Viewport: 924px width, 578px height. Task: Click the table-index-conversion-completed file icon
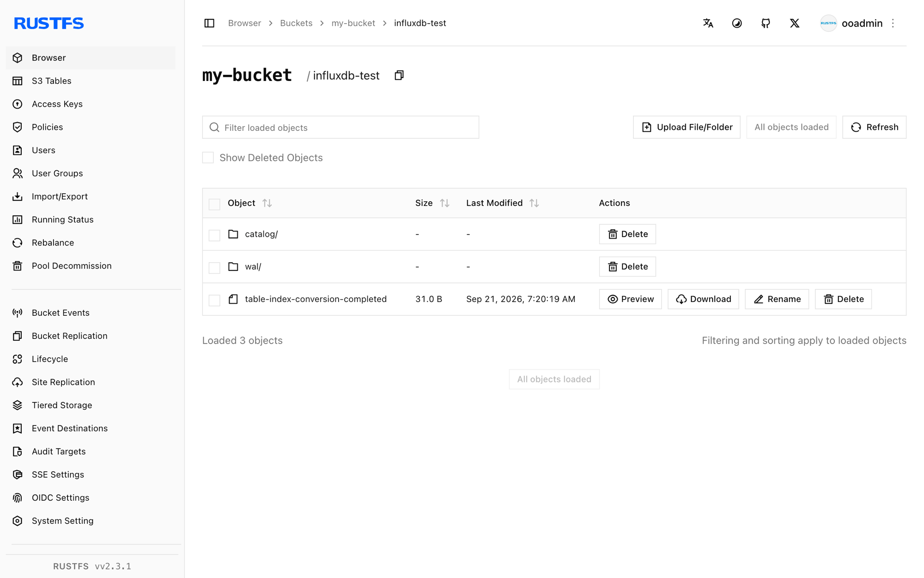pyautogui.click(x=233, y=299)
